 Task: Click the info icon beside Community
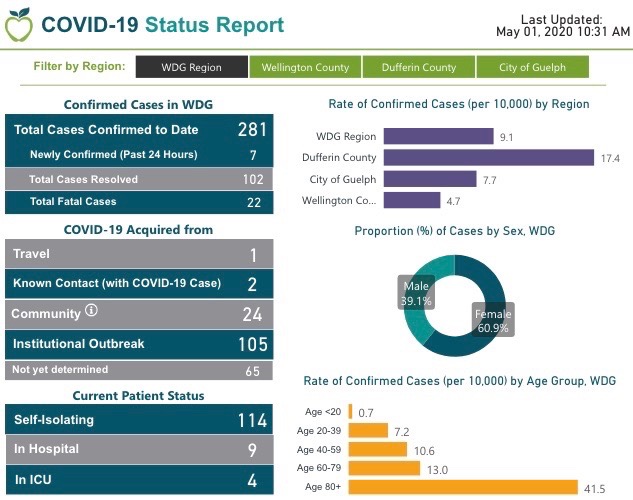coord(91,312)
